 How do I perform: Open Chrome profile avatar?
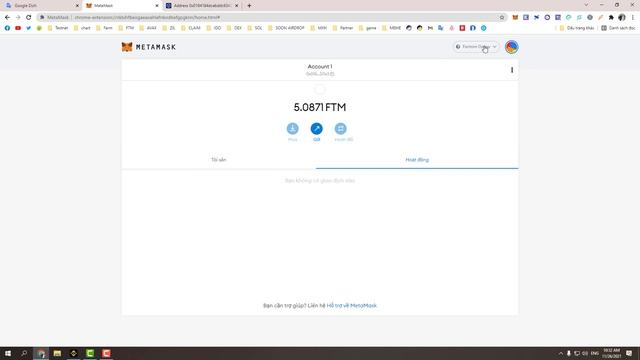[622, 17]
